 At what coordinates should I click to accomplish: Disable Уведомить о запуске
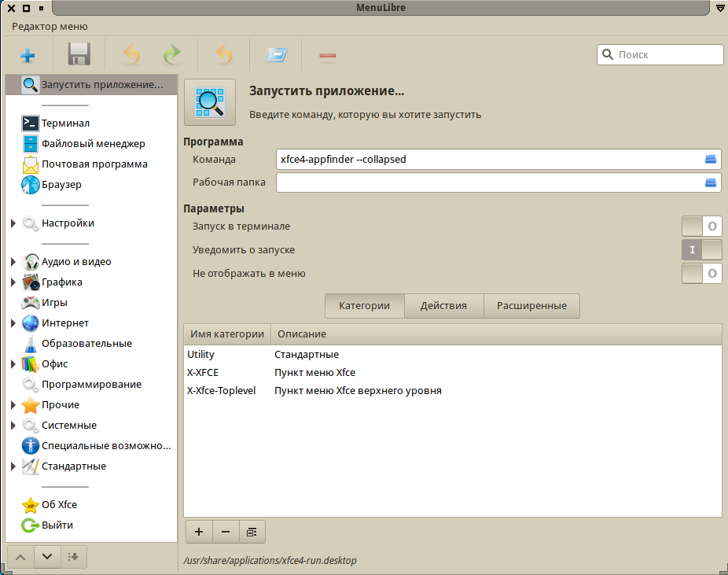pos(701,249)
